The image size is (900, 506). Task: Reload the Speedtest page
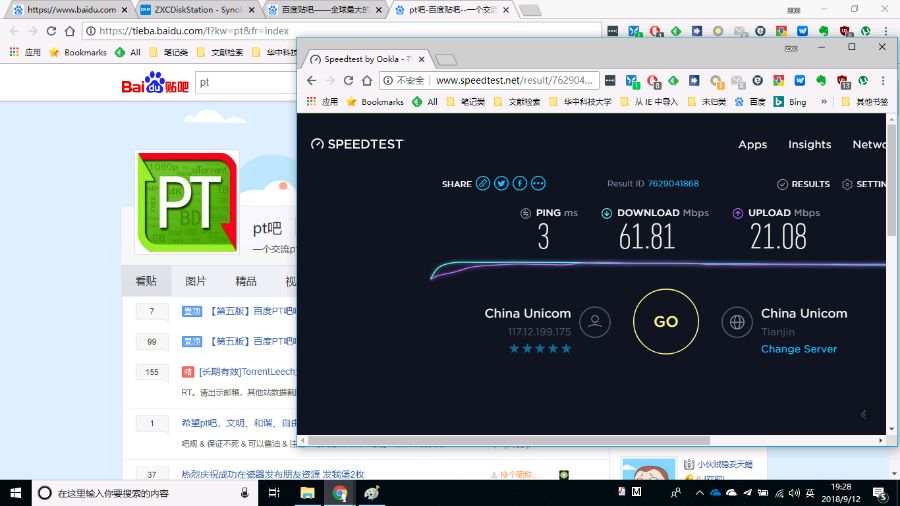pos(348,81)
